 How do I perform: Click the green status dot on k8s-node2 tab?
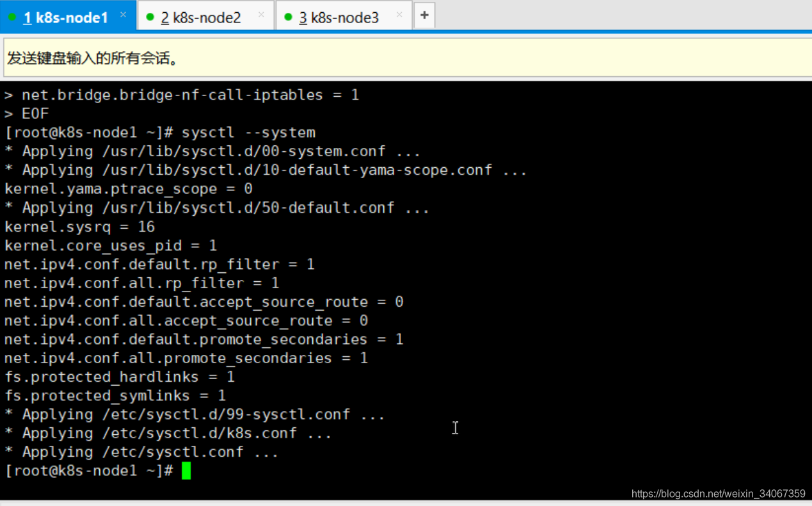(150, 17)
